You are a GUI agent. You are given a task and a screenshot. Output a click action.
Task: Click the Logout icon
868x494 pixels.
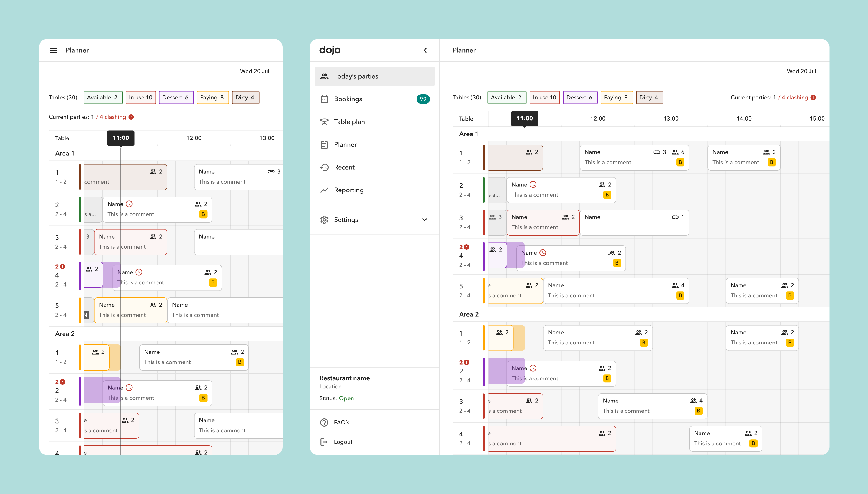324,442
